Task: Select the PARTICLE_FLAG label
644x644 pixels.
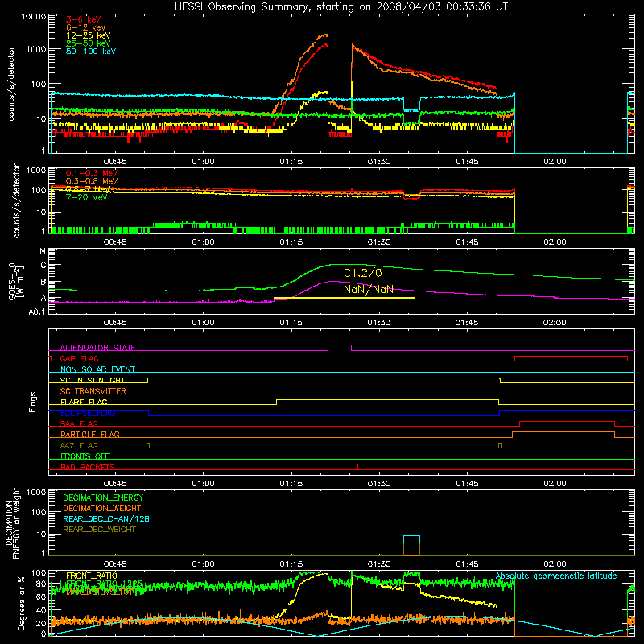Action: 90,434
